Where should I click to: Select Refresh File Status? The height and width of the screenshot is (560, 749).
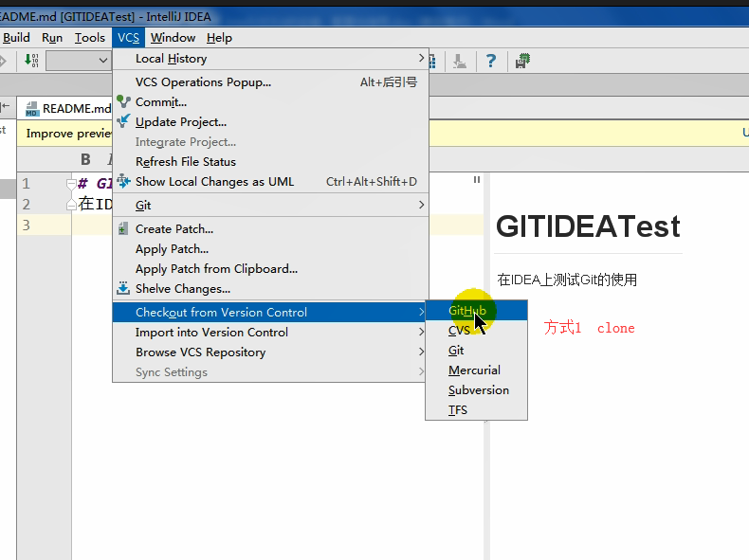(x=270, y=162)
